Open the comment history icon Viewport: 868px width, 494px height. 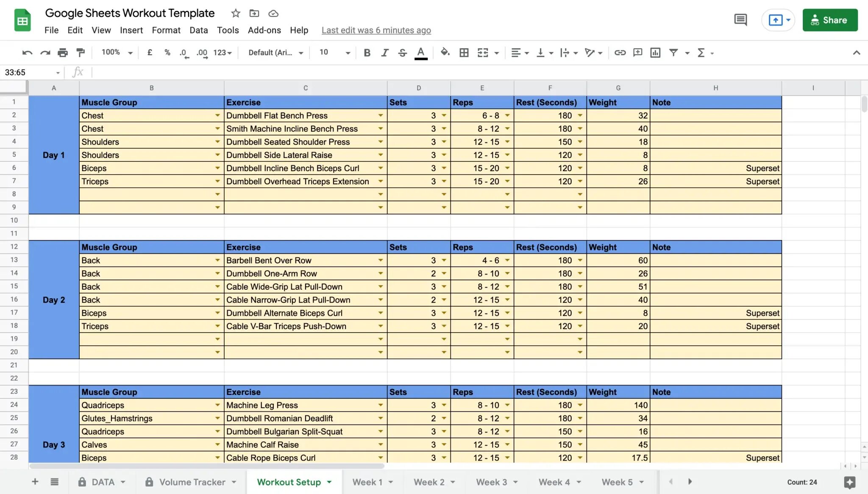pyautogui.click(x=740, y=20)
